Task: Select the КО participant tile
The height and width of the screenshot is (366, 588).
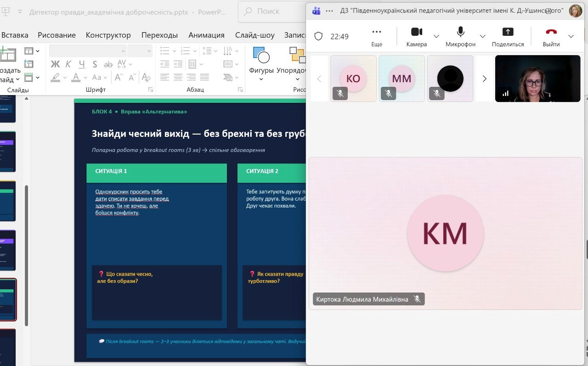Action: [353, 79]
